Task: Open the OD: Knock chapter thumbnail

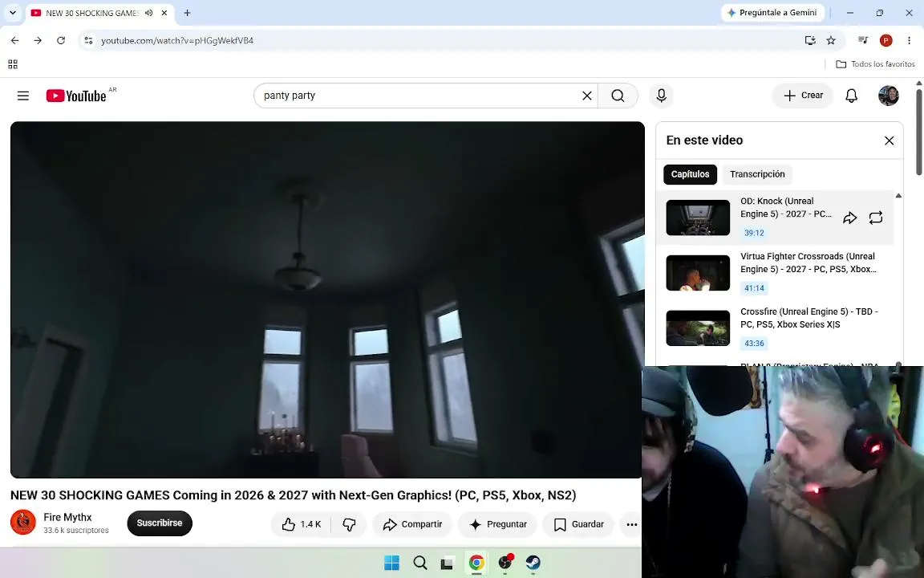Action: [x=698, y=218]
